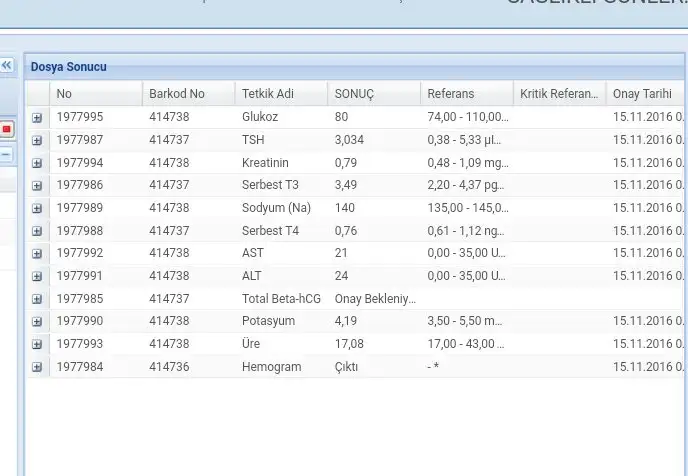Sort by the Barkod No column header
The image size is (688, 476).
[177, 94]
